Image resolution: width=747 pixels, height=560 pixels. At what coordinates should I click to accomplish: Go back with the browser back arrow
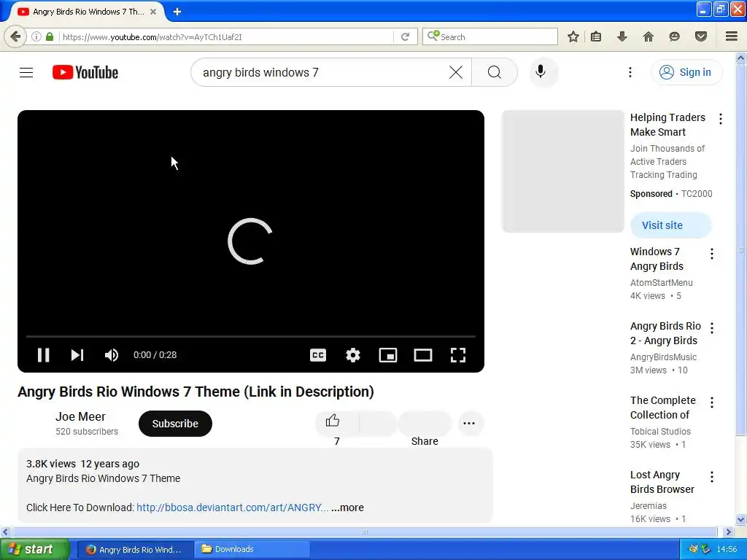pos(15,36)
